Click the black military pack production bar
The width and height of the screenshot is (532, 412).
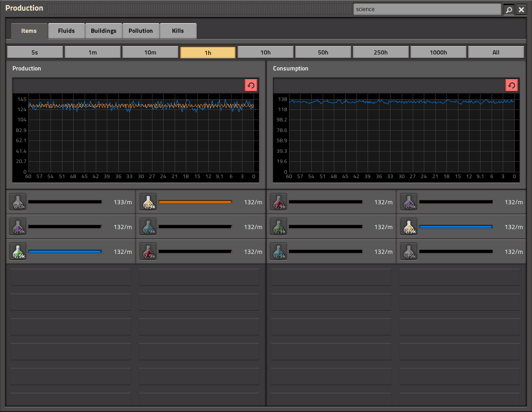65,202
